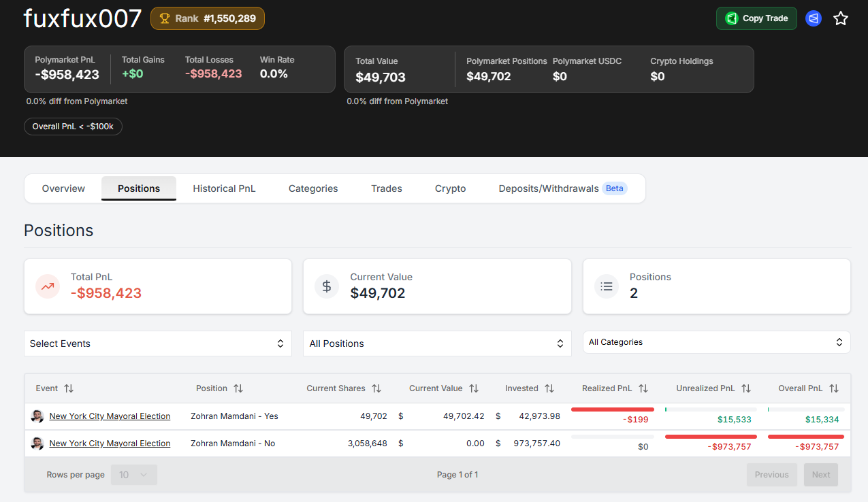The height and width of the screenshot is (502, 868).
Task: Sort by Event column arrows
Action: 68,388
